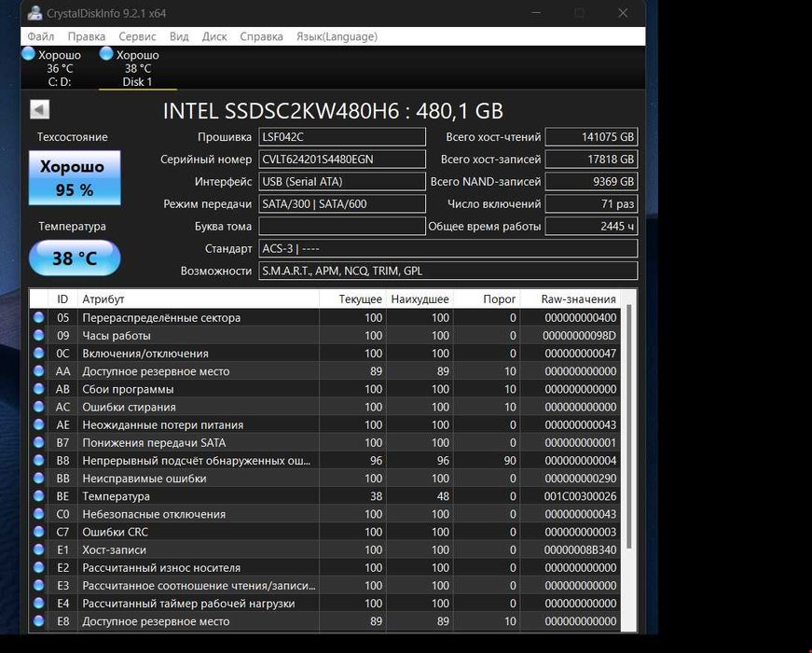Click the 38 °C temperature button
Viewport: 812px width, 653px height.
75,257
